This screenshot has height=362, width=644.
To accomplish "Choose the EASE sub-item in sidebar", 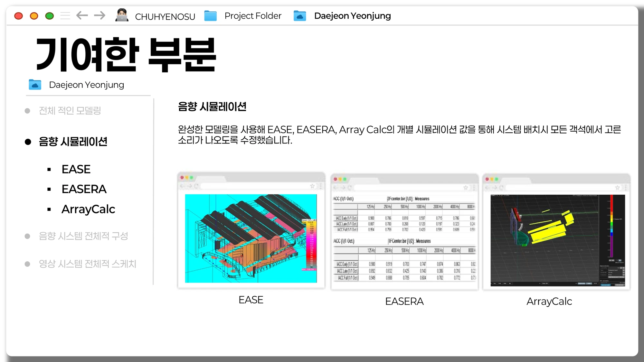I will click(x=76, y=169).
